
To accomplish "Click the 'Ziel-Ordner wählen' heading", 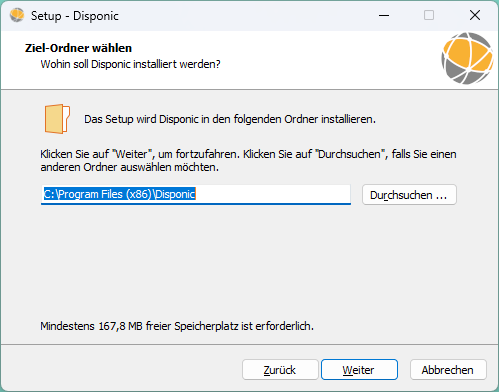I will [x=78, y=48].
